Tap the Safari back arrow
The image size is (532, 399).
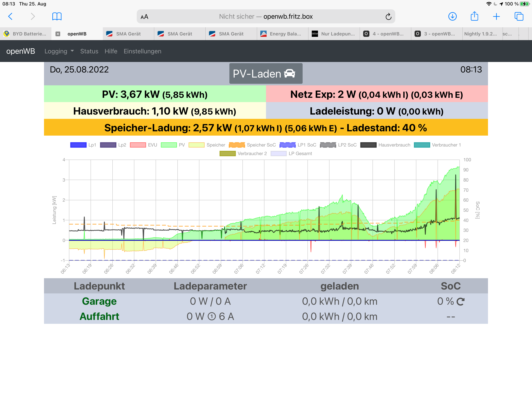tap(10, 16)
